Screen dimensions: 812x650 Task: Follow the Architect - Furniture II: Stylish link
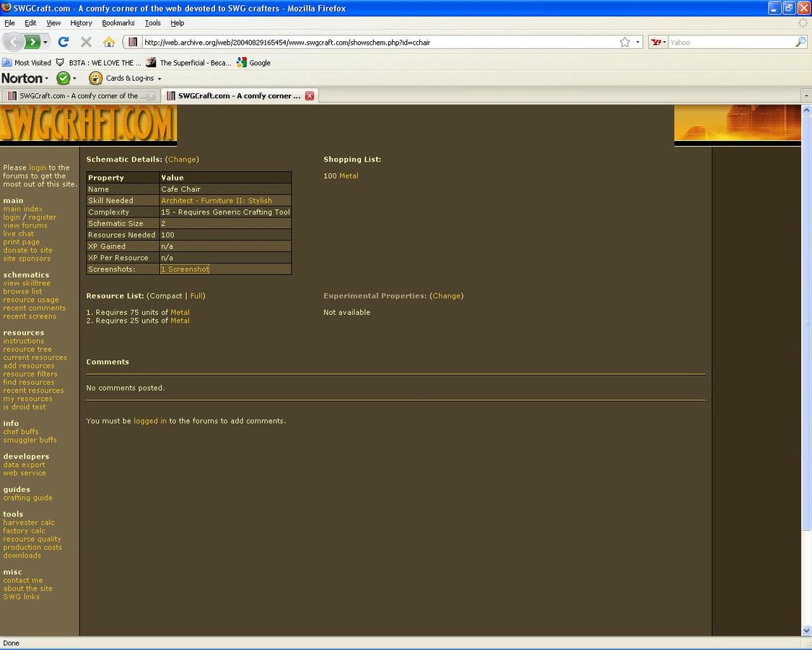point(217,201)
